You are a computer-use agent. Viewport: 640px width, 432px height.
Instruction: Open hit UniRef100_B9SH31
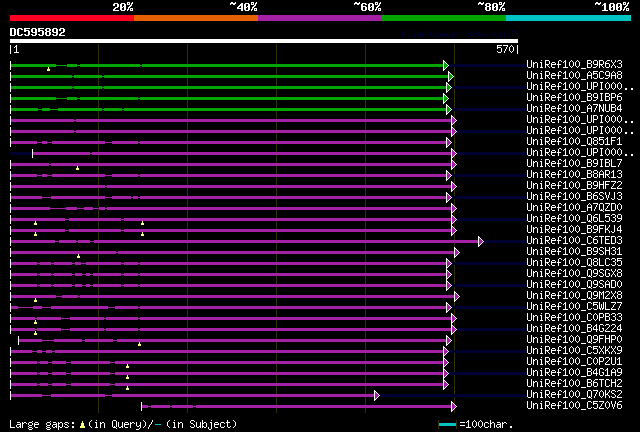click(x=574, y=252)
